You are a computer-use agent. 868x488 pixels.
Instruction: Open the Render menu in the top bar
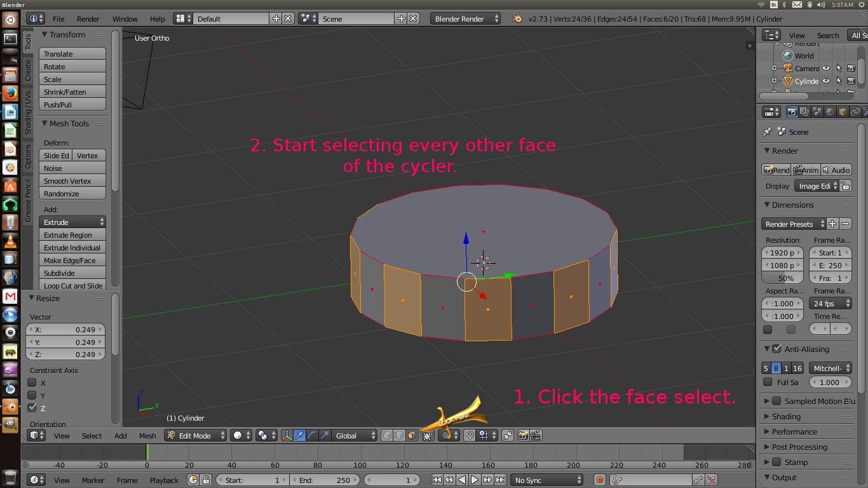pyautogui.click(x=88, y=18)
